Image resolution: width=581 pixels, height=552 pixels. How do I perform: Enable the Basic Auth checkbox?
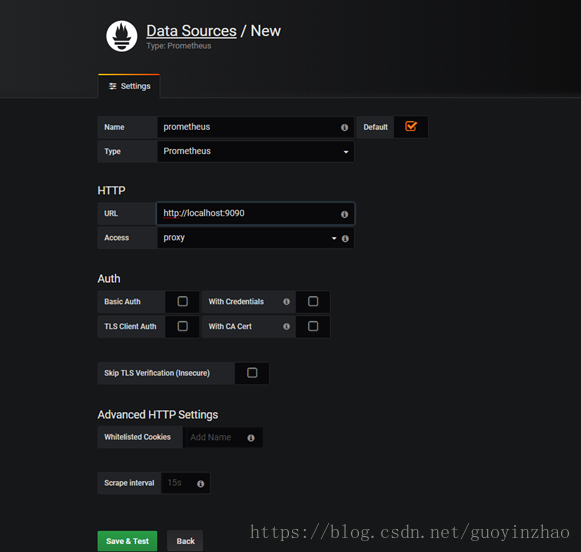point(182,301)
